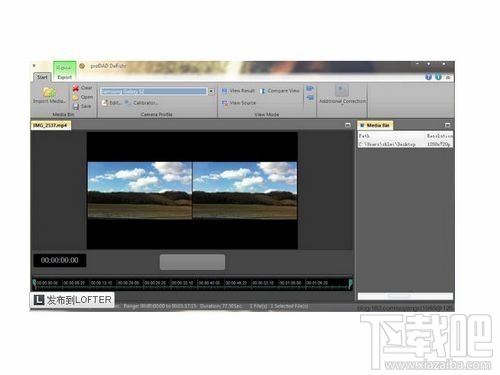Click the Import Media folder icon
The image size is (500, 375).
pyautogui.click(x=49, y=92)
